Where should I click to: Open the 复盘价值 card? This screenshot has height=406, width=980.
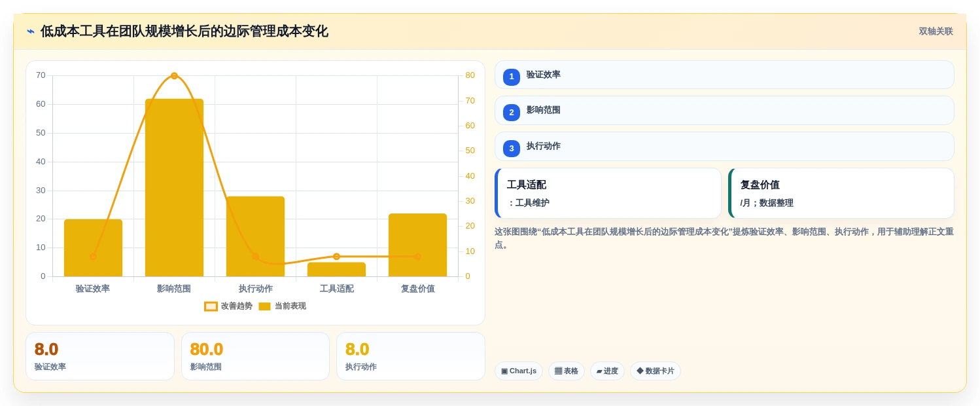841,193
